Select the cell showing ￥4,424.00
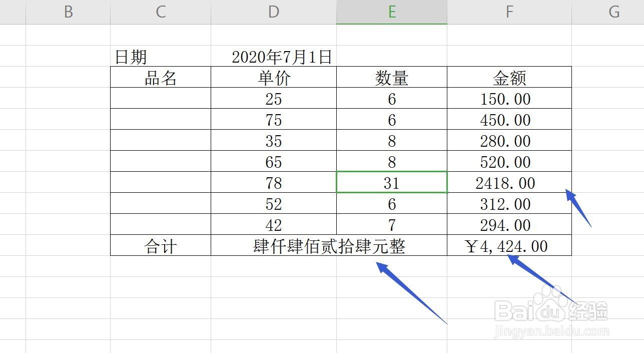This screenshot has width=644, height=353. pos(509,245)
